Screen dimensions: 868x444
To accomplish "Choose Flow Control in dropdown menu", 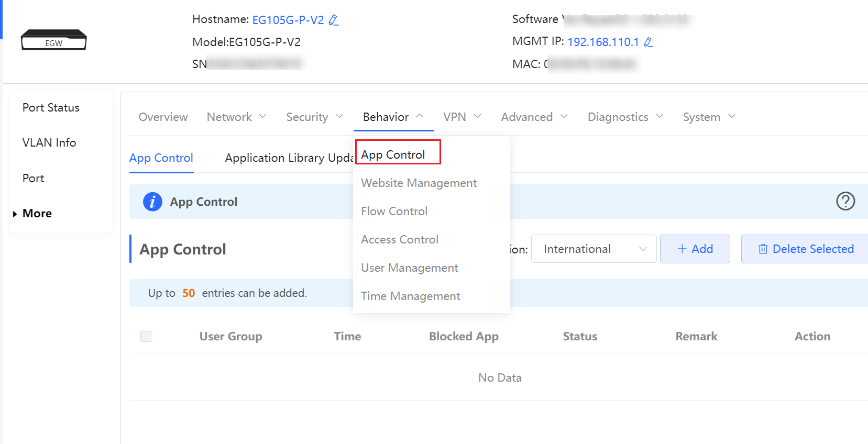I will [394, 212].
